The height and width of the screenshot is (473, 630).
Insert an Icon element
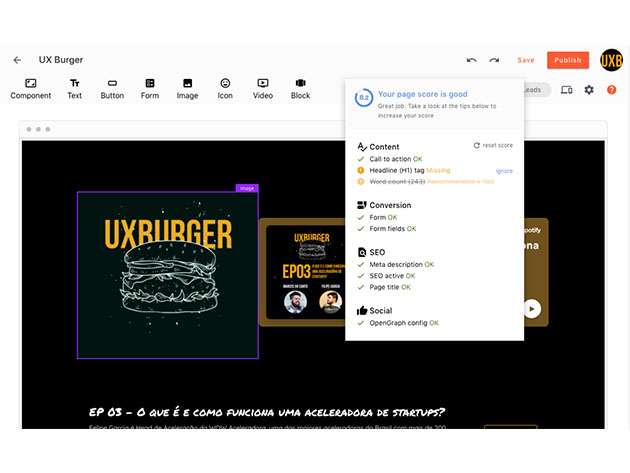coord(225,89)
